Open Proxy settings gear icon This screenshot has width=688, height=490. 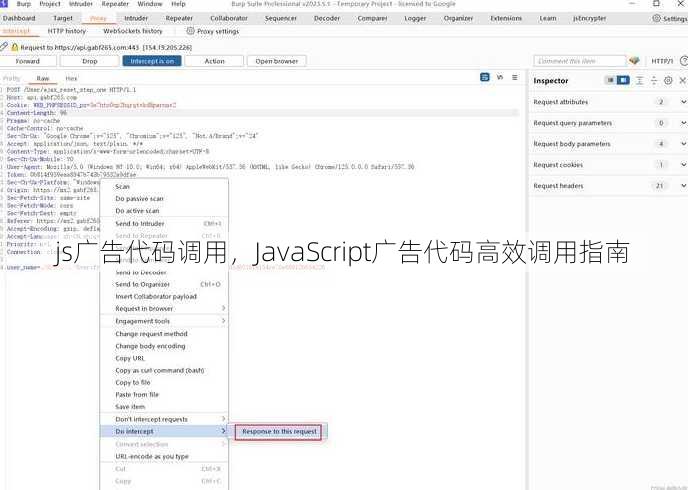190,31
